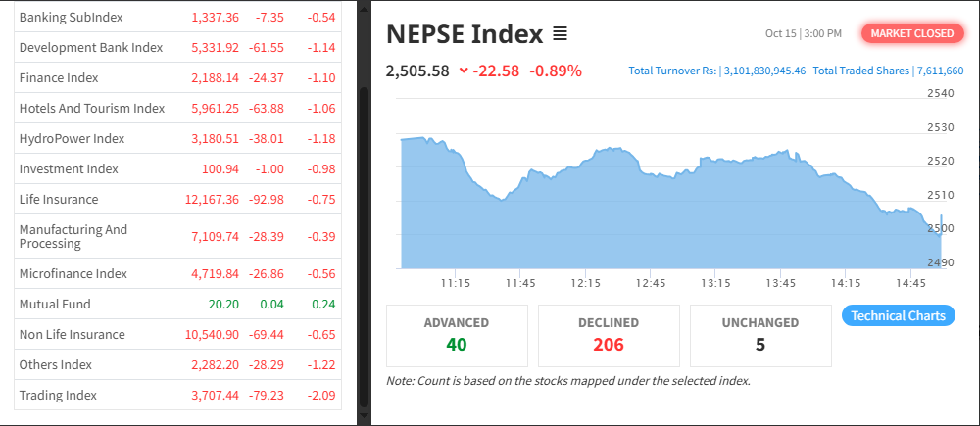Click the sub-index list vertical scrollbar

(x=365, y=245)
